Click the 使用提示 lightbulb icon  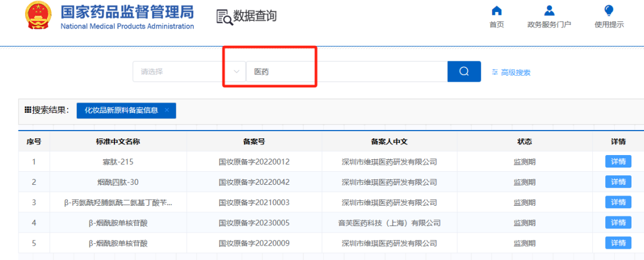(x=609, y=11)
